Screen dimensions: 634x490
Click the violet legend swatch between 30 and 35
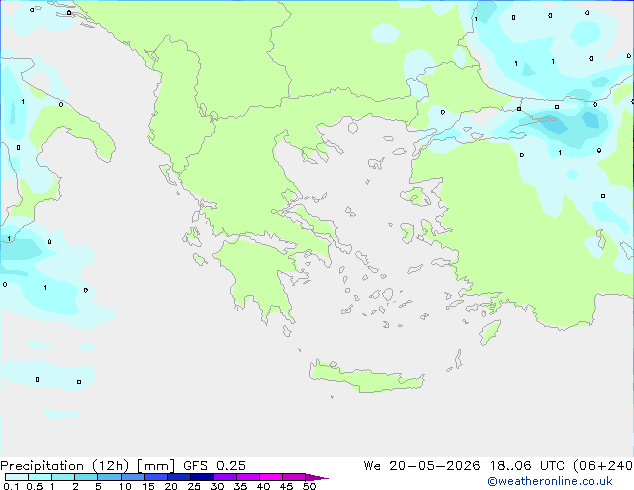pyautogui.click(x=225, y=477)
